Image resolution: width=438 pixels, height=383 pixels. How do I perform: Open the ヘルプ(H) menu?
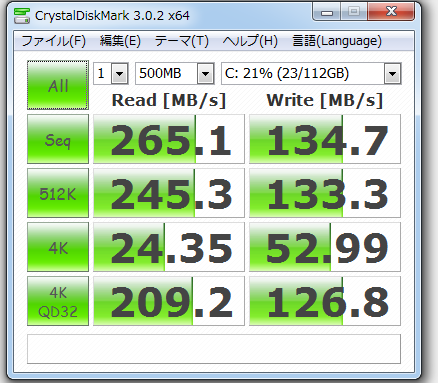pyautogui.click(x=250, y=41)
